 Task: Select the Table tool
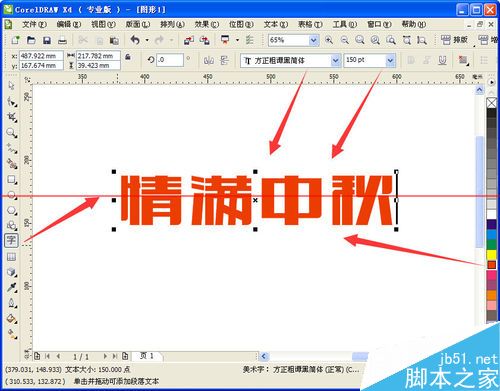click(12, 257)
